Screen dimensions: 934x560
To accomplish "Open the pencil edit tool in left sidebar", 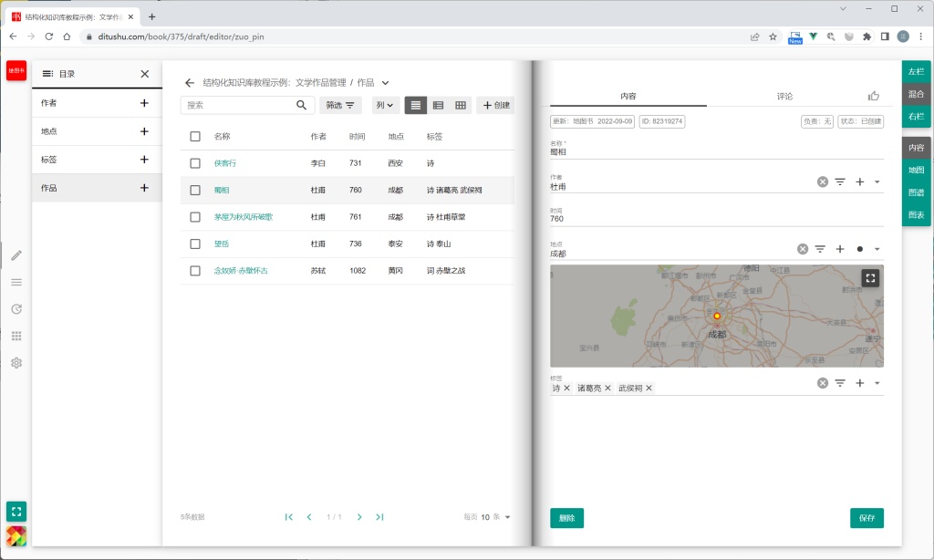I will 16,255.
